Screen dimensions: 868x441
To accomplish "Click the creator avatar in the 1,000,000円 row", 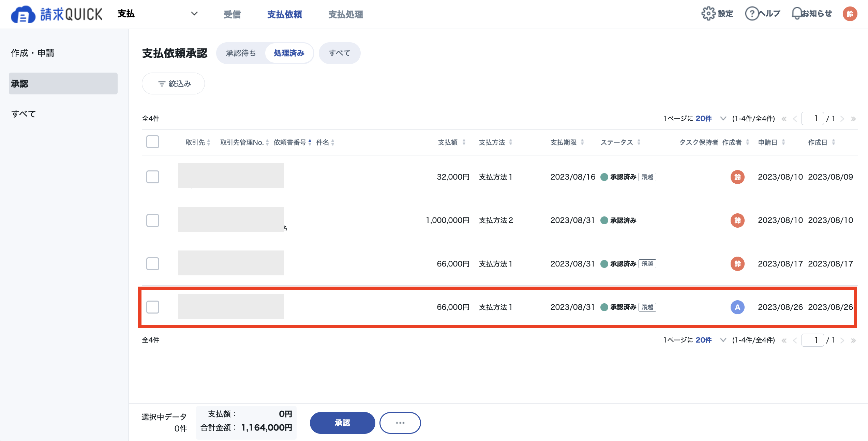I will tap(737, 220).
